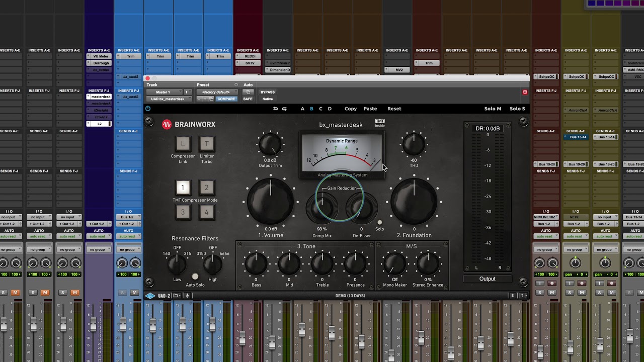Switch to settings slot B
Viewport: 644px width, 362px height.
[311, 109]
